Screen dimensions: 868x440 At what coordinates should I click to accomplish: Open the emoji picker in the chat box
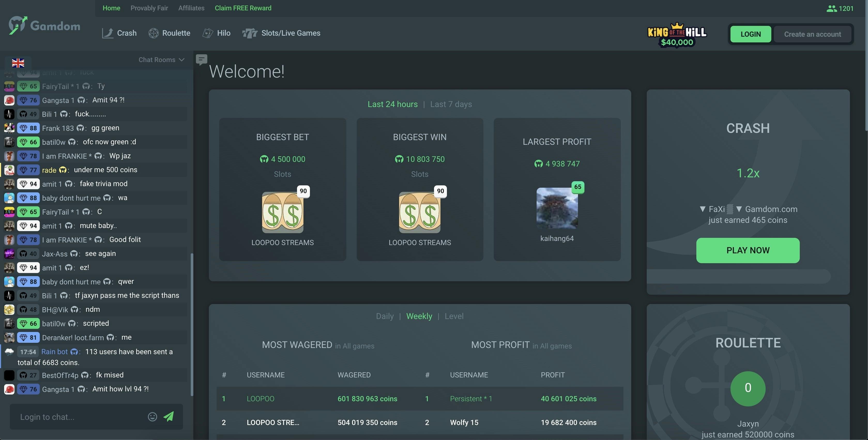152,417
